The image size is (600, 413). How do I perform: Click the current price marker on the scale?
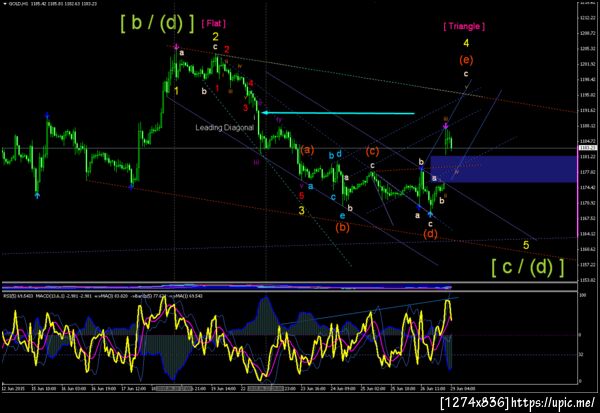(588, 148)
